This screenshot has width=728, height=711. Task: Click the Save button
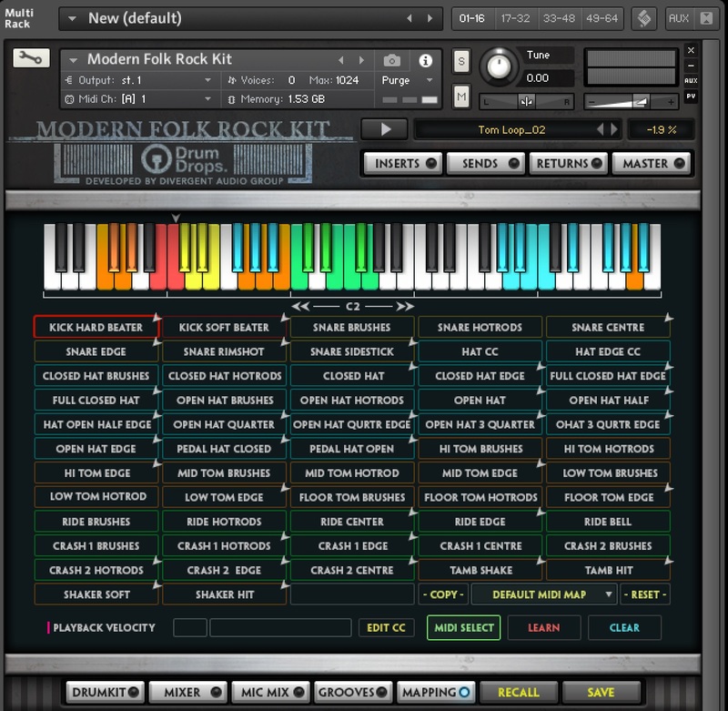pos(601,692)
